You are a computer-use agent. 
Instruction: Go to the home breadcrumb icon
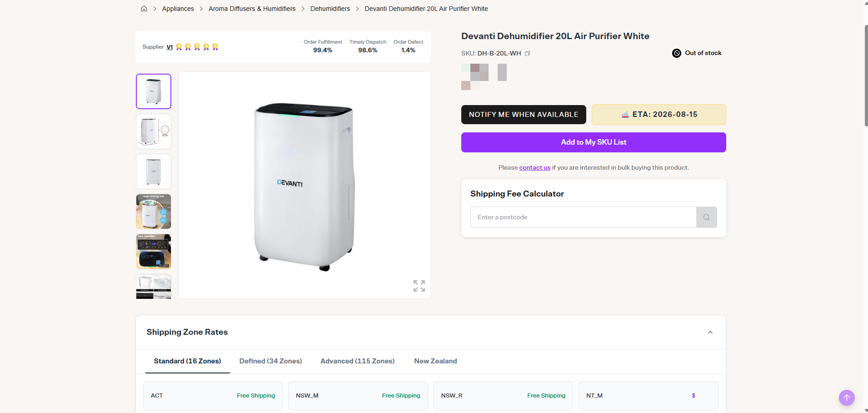tap(144, 9)
